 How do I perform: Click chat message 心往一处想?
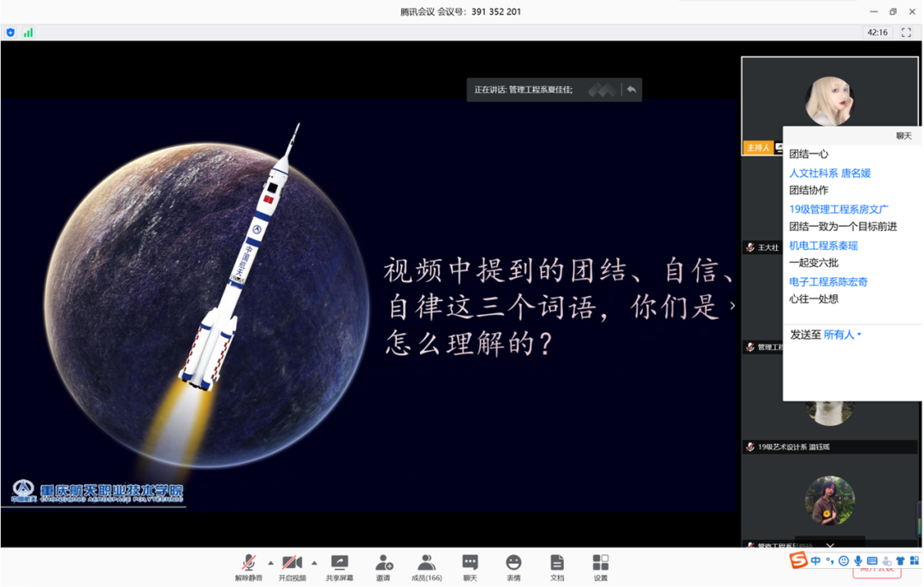(x=814, y=299)
